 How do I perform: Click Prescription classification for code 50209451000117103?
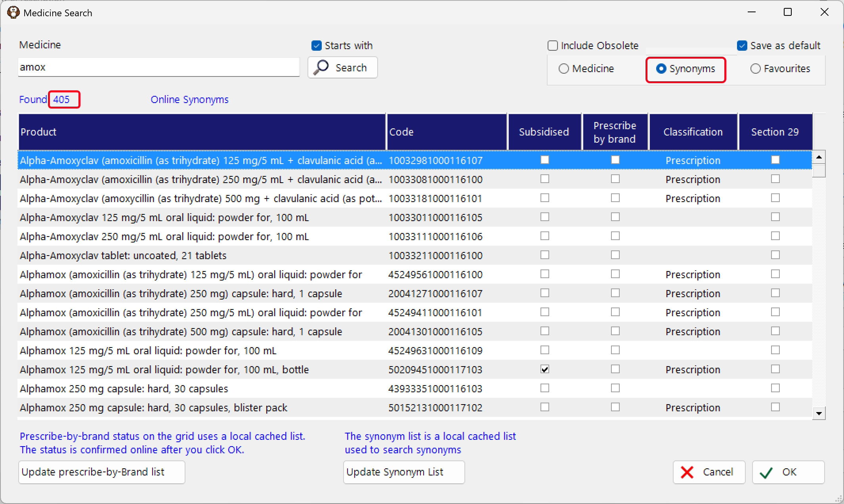coord(693,370)
